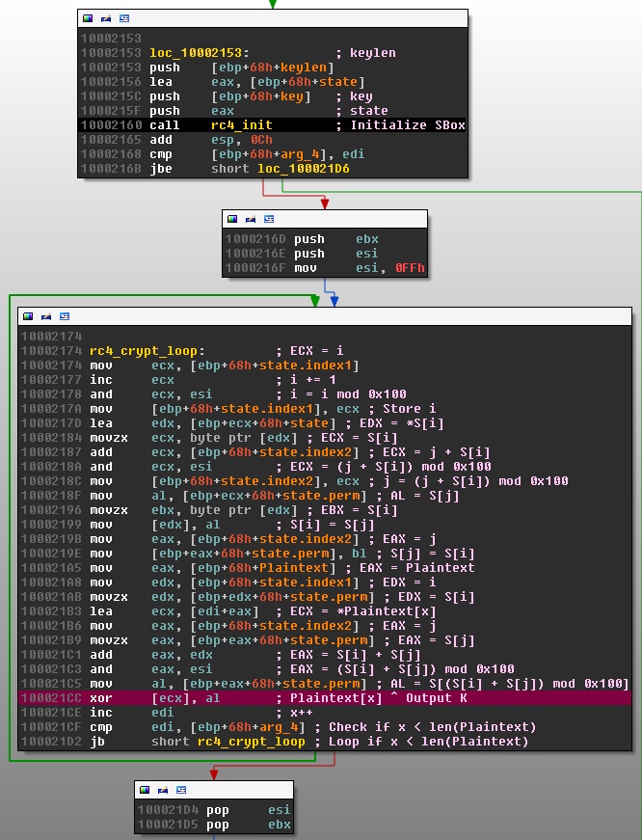Viewport: 642px width, 840px height.
Task: Click the 'Check if x < len(Plaintext)' comment
Action: (x=432, y=727)
